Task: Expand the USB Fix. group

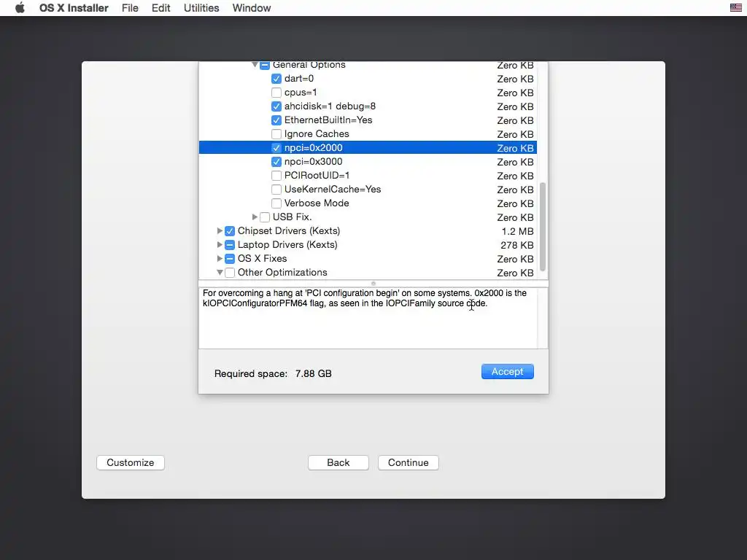Action: pos(255,217)
